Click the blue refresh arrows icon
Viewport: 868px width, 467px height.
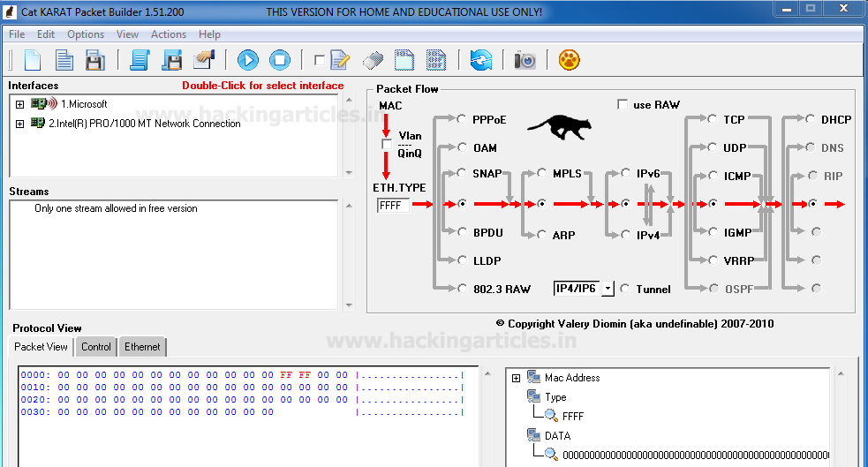(480, 60)
